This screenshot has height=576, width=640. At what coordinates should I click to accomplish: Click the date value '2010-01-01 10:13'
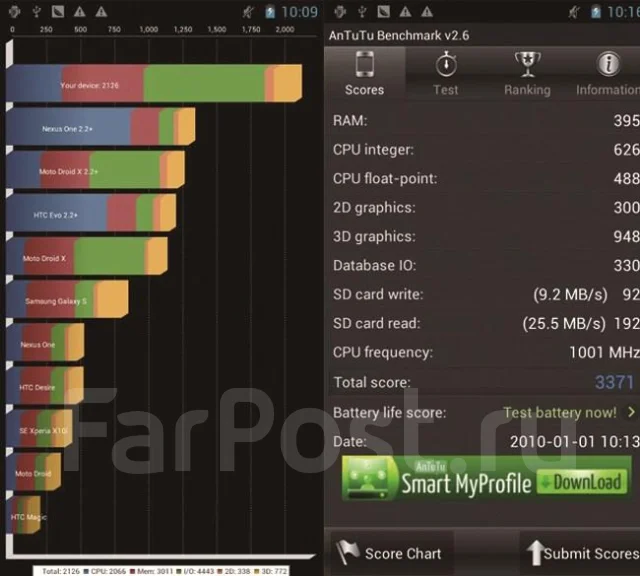tap(575, 441)
